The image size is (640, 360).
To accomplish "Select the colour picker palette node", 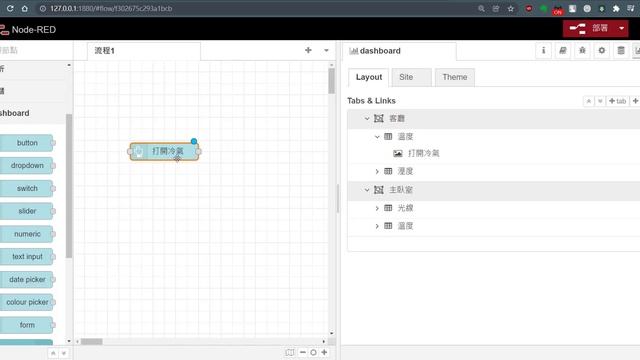I will point(27,302).
